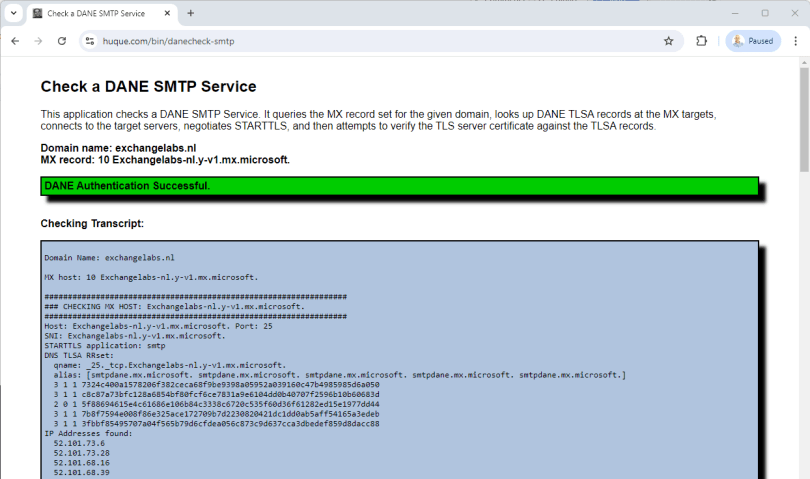Viewport: 810px width, 479px height.
Task: Open the Extensions puzzle icon
Action: pos(701,41)
